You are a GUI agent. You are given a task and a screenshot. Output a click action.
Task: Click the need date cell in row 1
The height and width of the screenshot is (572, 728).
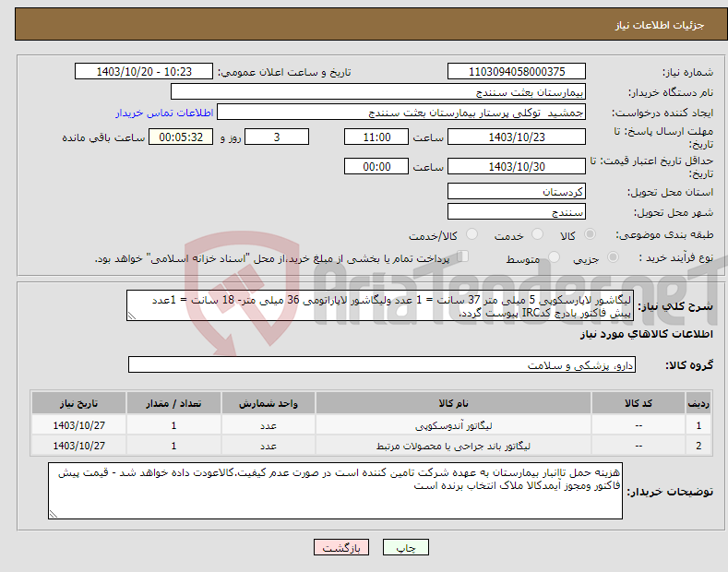[79, 425]
